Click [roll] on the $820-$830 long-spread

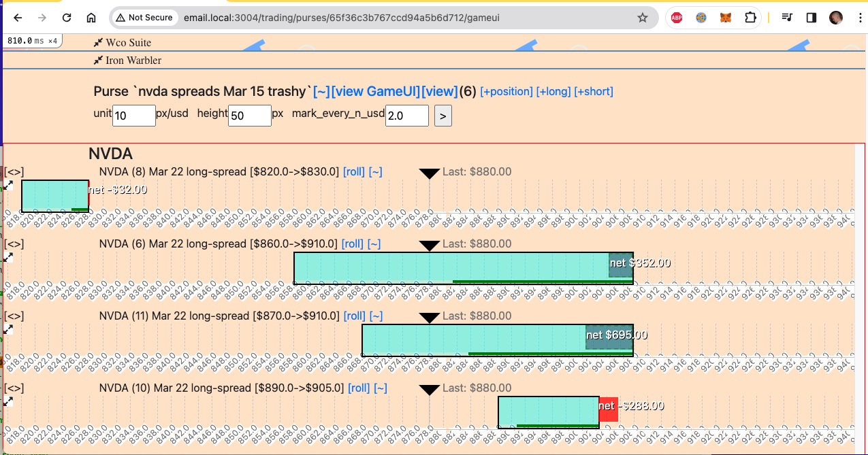point(354,171)
